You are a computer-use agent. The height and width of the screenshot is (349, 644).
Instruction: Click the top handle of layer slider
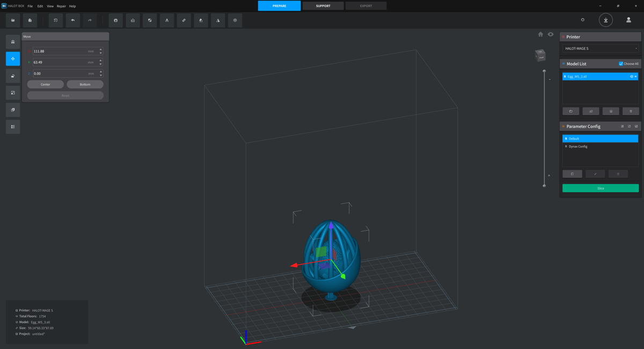point(544,71)
